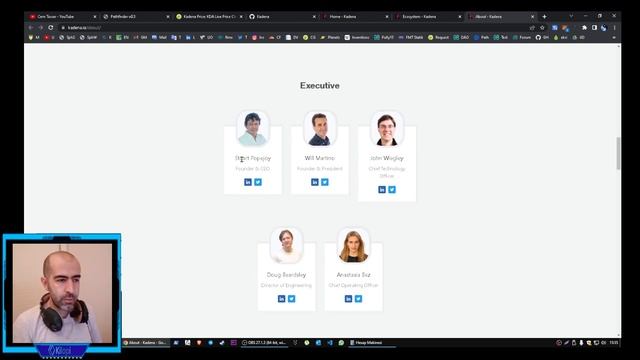Switch to the Kadena Price KDA tab
The height and width of the screenshot is (360, 640).
click(x=209, y=16)
